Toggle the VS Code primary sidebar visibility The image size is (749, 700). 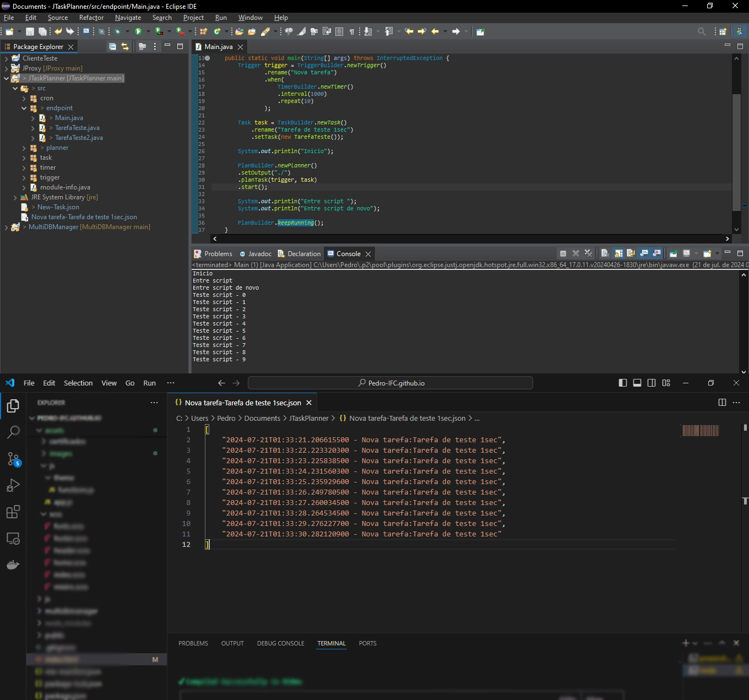tap(623, 383)
